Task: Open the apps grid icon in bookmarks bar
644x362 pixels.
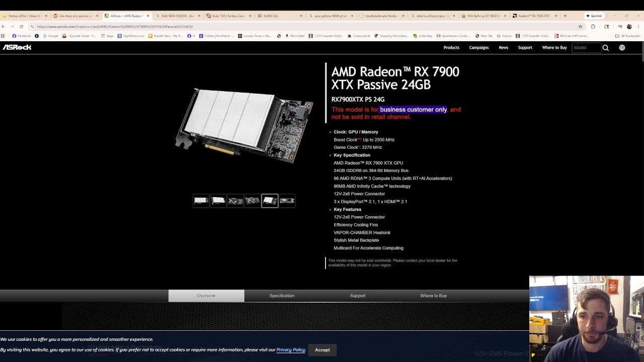Action: [x=3, y=36]
